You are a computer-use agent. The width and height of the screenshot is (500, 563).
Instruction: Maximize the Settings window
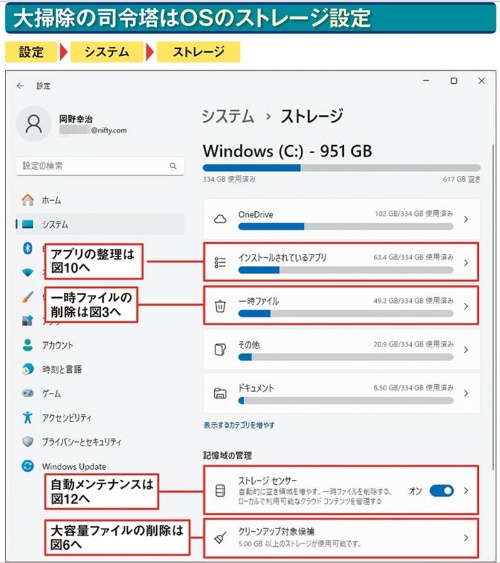(454, 81)
